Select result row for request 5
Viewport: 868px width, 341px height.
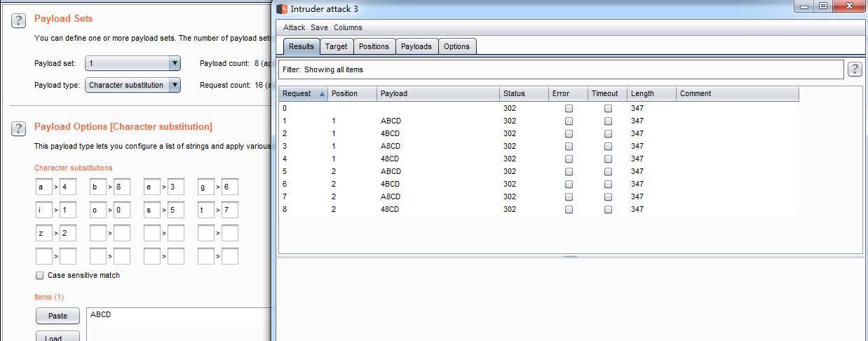coord(538,172)
